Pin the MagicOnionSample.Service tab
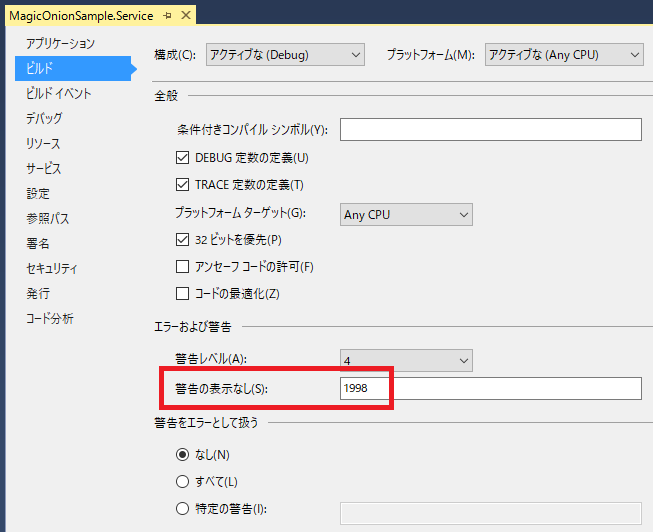Viewport: 653px width, 532px height. (167, 16)
